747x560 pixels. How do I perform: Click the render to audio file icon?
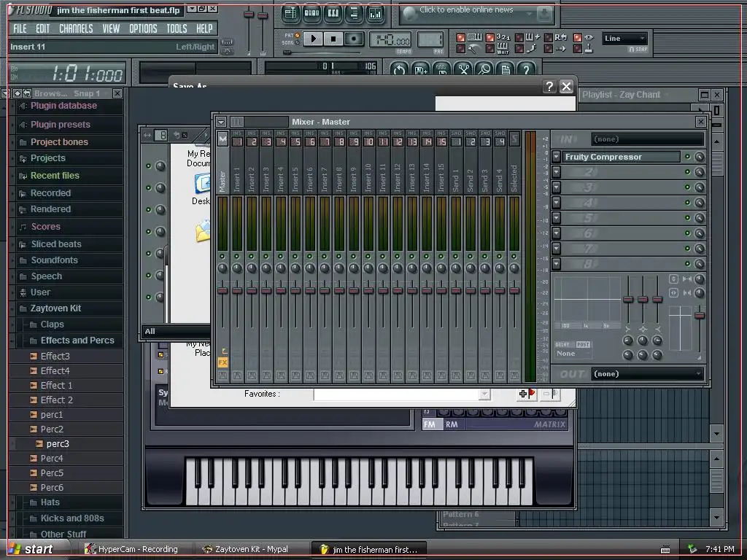tap(442, 69)
